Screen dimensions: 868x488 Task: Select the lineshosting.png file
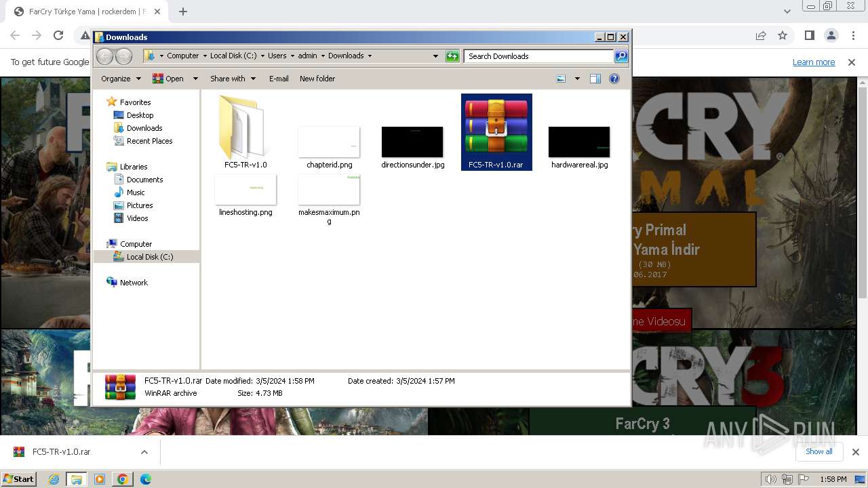[245, 195]
